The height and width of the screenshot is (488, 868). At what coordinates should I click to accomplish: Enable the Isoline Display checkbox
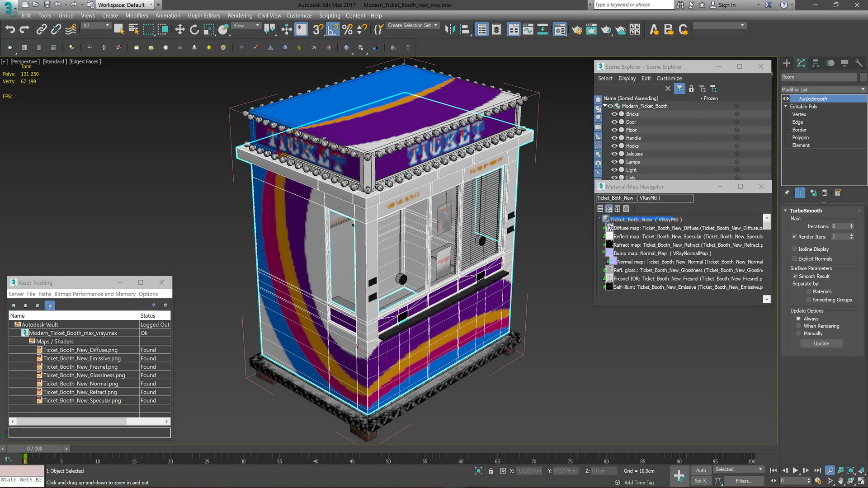pyautogui.click(x=795, y=249)
